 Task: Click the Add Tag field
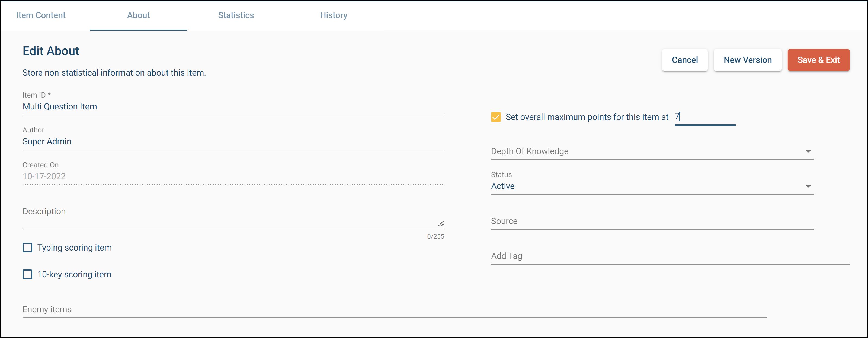click(x=670, y=256)
